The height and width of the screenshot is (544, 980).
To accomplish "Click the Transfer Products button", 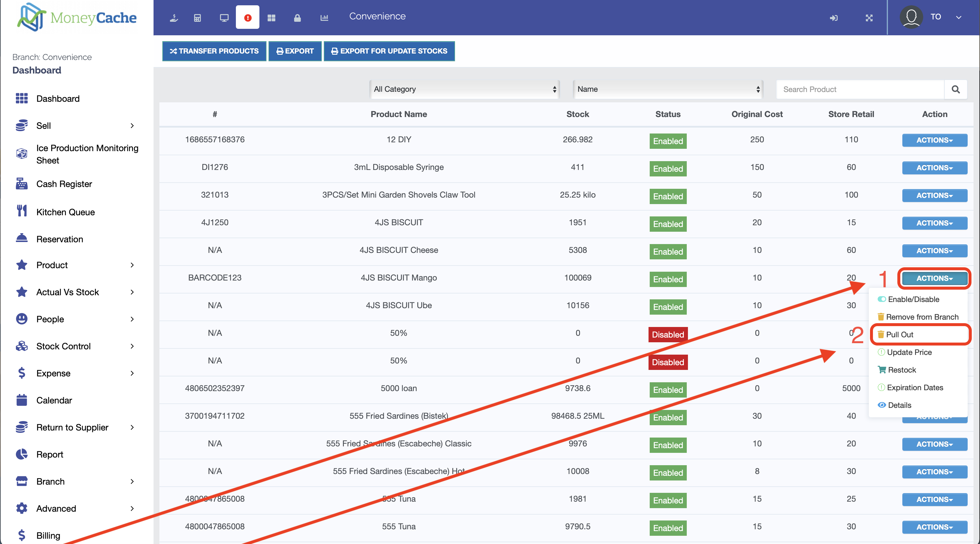I will click(214, 51).
